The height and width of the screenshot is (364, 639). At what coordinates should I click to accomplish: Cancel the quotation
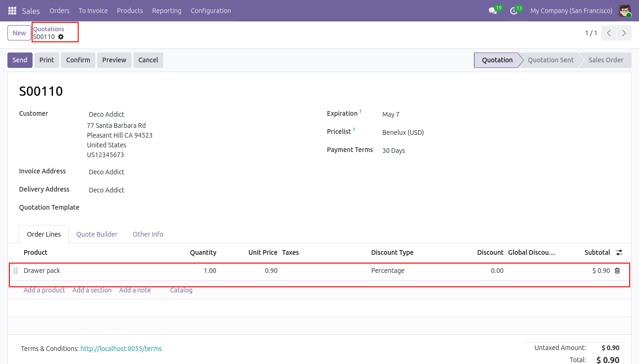148,60
